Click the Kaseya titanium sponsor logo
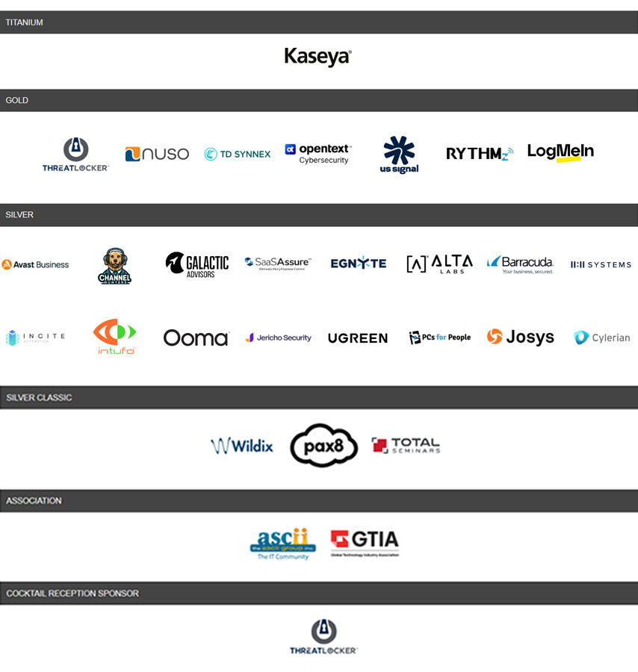The width and height of the screenshot is (638, 672). 318,57
